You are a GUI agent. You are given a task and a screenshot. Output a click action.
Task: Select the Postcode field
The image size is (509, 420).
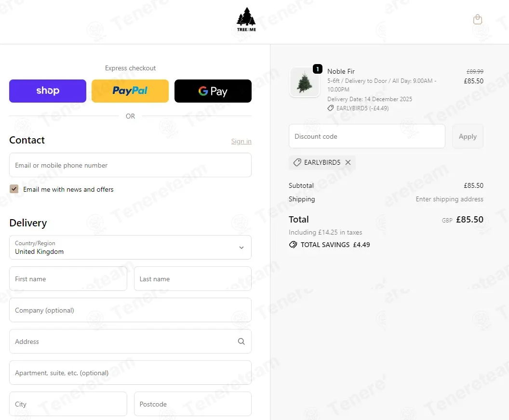point(192,404)
